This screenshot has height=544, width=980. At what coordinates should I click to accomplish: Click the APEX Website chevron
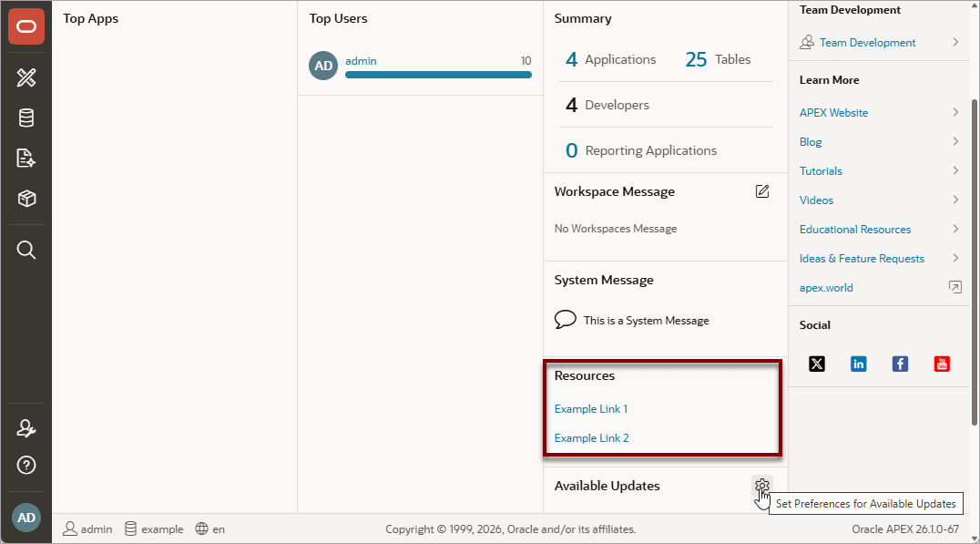[955, 112]
